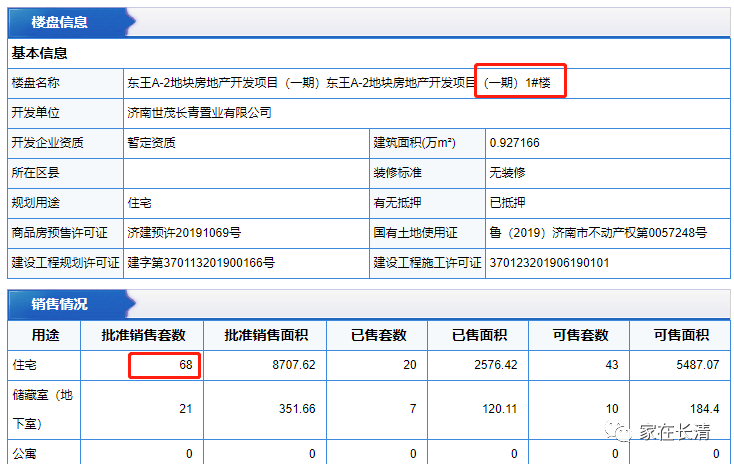Click the building area value 0.927166

514,142
